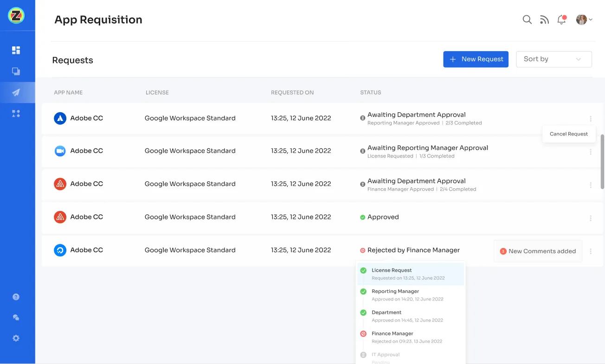This screenshot has height=364, width=605.
Task: Choose Cancel Request from the popup menu
Action: coord(569,134)
